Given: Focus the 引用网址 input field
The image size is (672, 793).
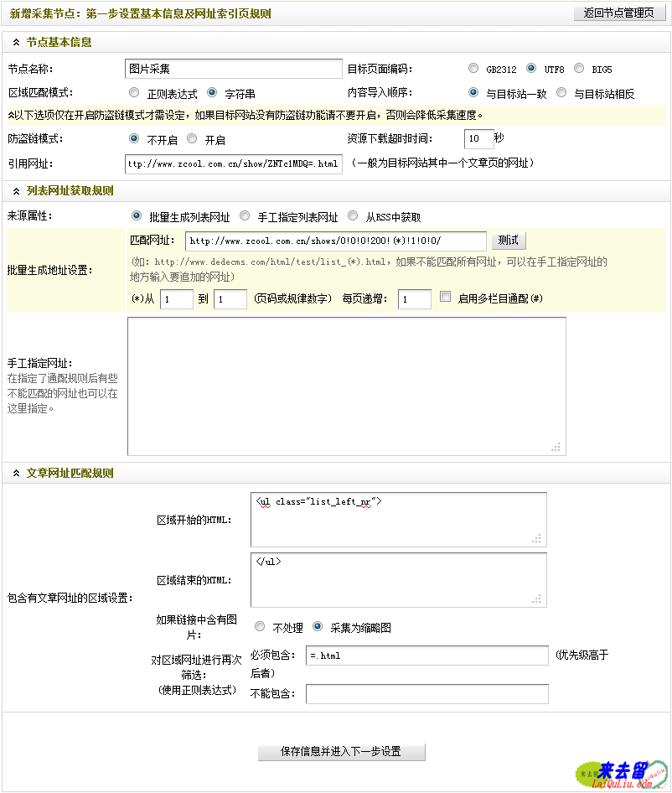Looking at the screenshot, I should 234,163.
